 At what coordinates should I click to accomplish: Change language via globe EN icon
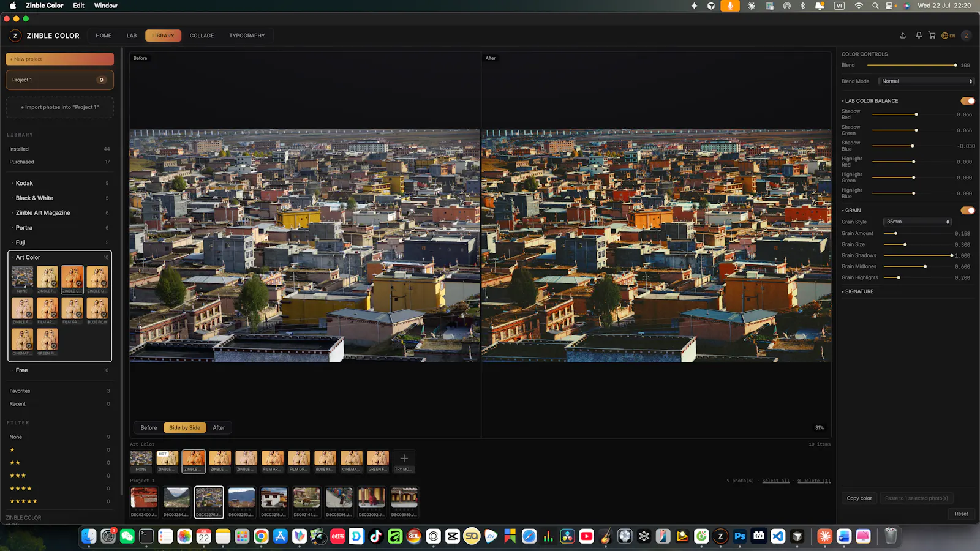click(948, 36)
